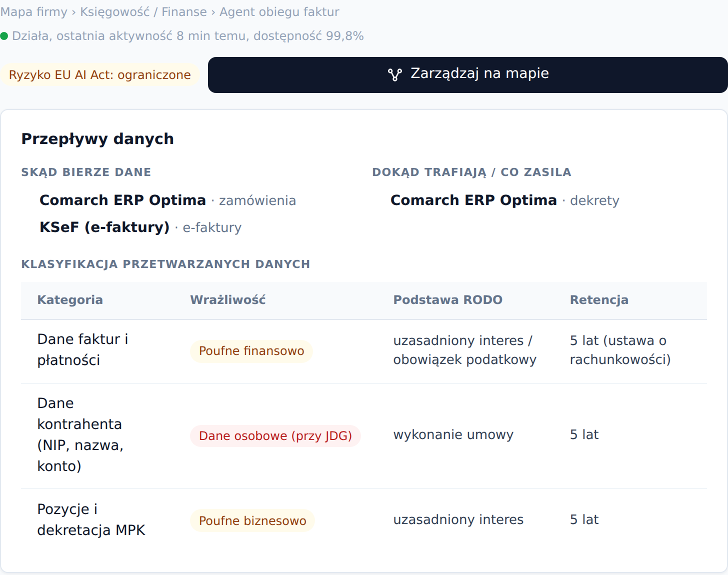The height and width of the screenshot is (575, 728).
Task: Select source 'Comarch ERP Optima · zamówienia'
Action: pos(167,200)
